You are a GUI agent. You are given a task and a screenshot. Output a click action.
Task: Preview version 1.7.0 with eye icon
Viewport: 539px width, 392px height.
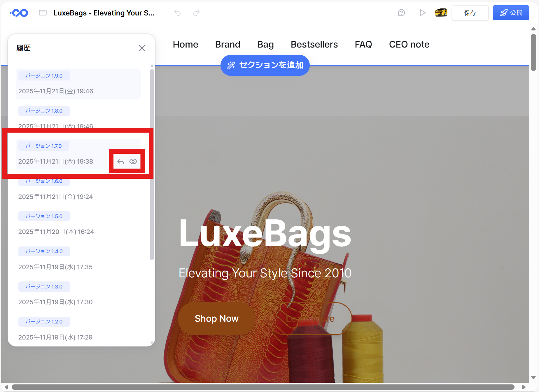[133, 162]
